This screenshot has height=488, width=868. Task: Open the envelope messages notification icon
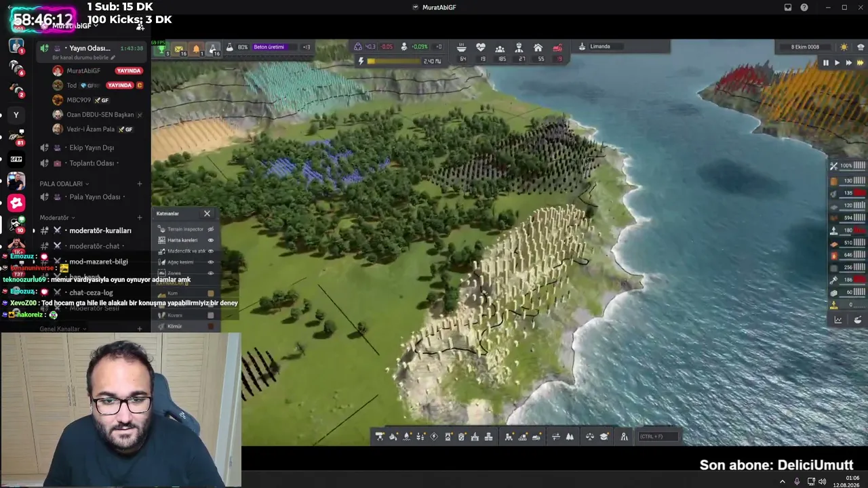point(179,48)
